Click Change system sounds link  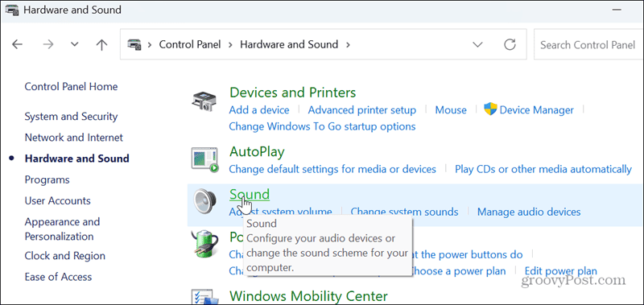click(x=404, y=212)
